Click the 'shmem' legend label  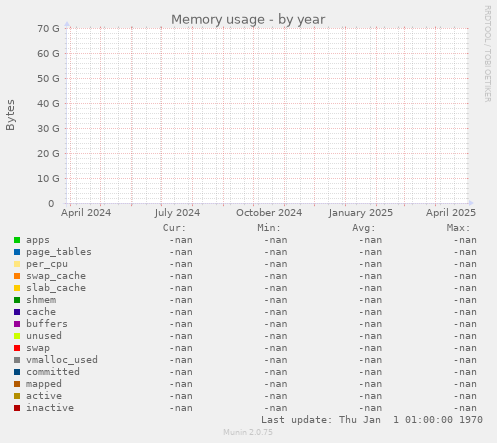(x=41, y=300)
